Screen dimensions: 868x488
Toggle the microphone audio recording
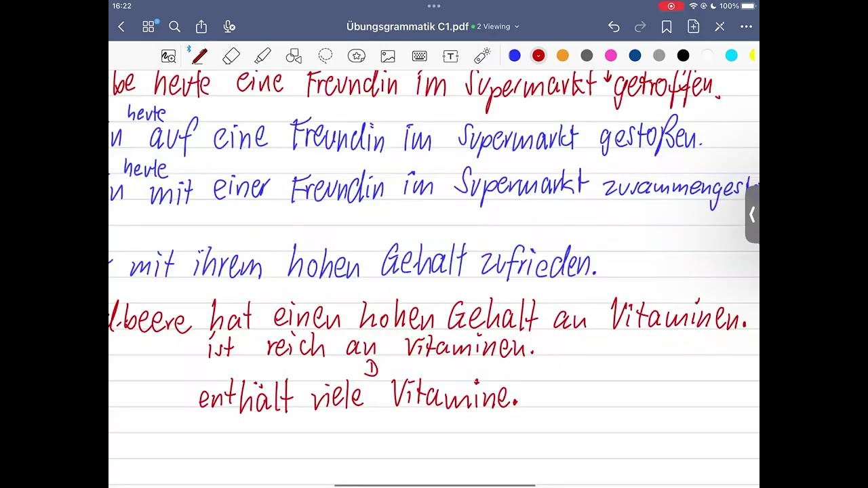point(229,26)
